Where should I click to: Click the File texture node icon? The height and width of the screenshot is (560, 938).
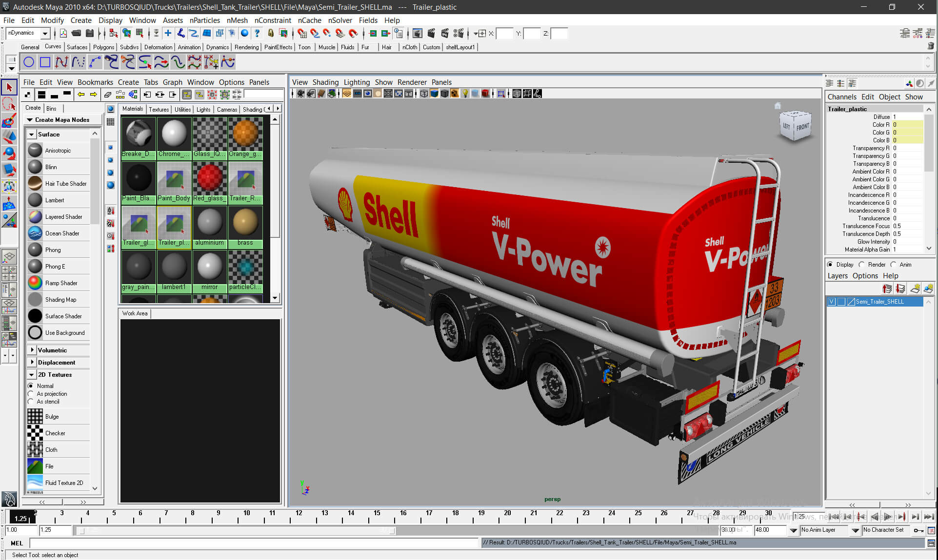pyautogui.click(x=35, y=466)
